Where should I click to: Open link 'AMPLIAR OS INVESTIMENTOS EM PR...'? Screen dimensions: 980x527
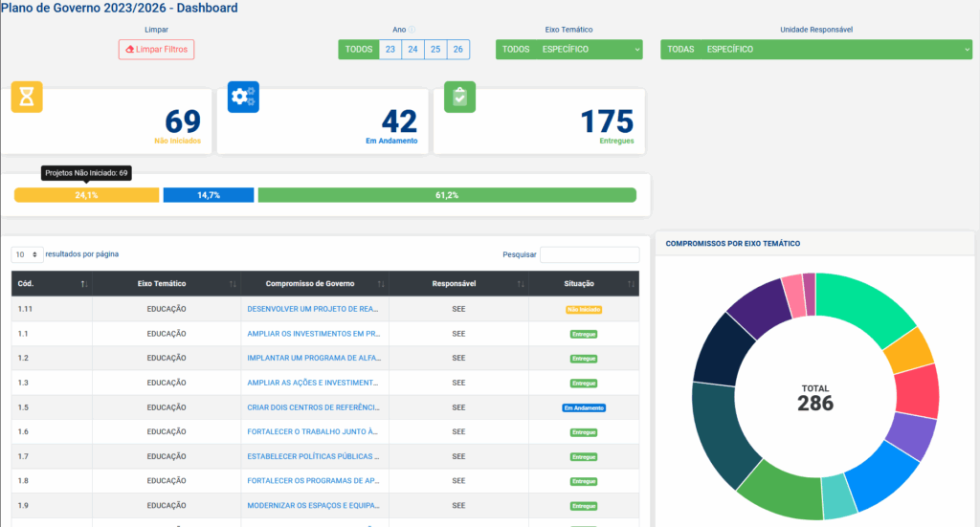pyautogui.click(x=314, y=334)
